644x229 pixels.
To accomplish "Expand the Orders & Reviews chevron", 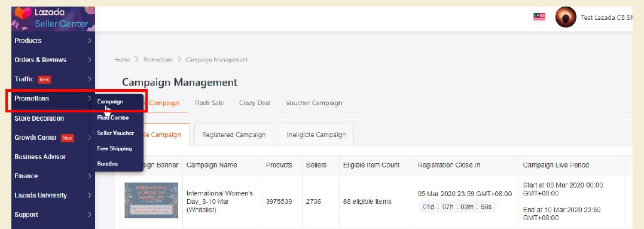I will point(90,60).
